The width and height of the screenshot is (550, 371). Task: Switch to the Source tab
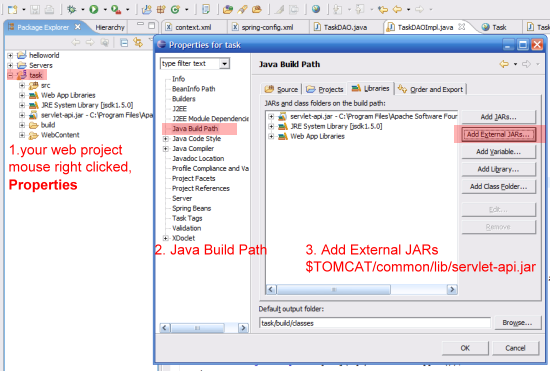(282, 89)
